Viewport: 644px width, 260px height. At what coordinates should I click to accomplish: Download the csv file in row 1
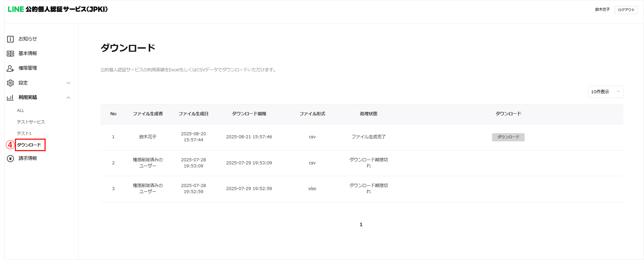pyautogui.click(x=508, y=137)
